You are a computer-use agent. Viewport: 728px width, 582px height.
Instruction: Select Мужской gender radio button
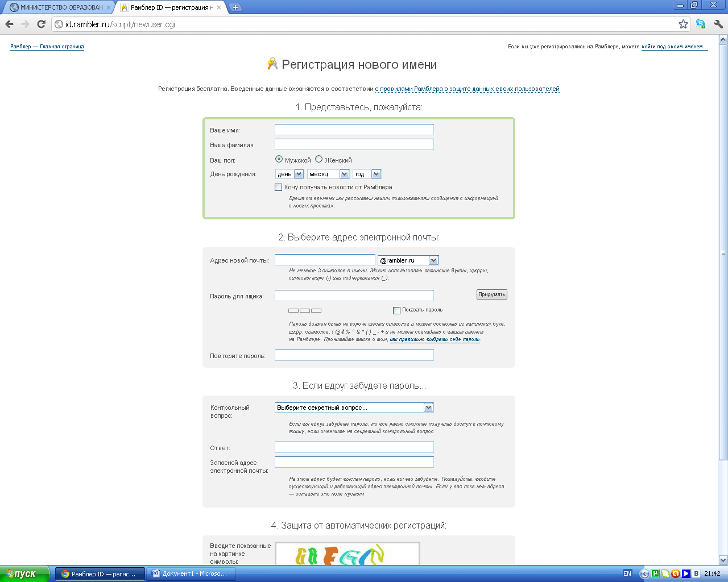click(279, 159)
